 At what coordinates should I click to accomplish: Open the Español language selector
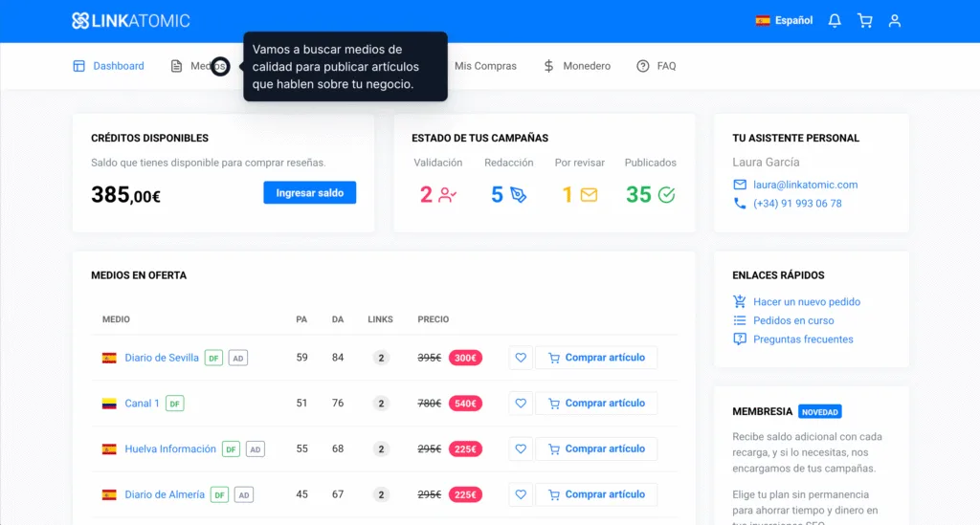[785, 21]
